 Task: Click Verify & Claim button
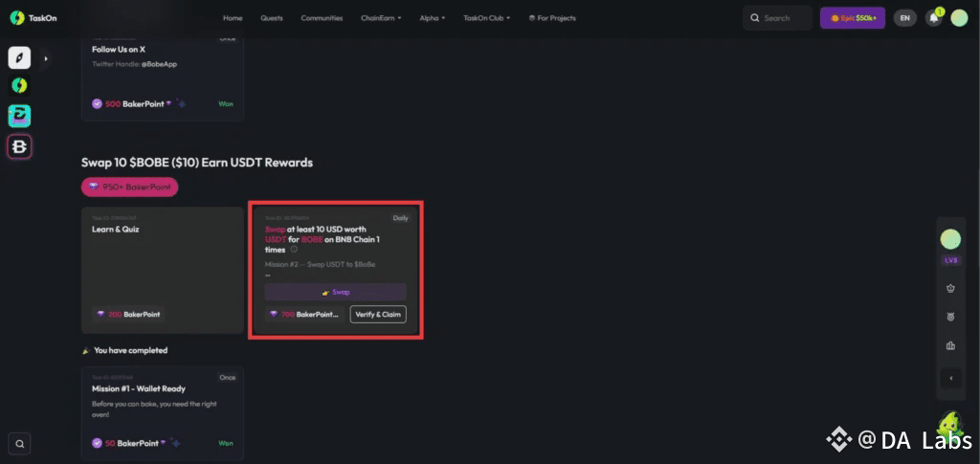coord(378,314)
